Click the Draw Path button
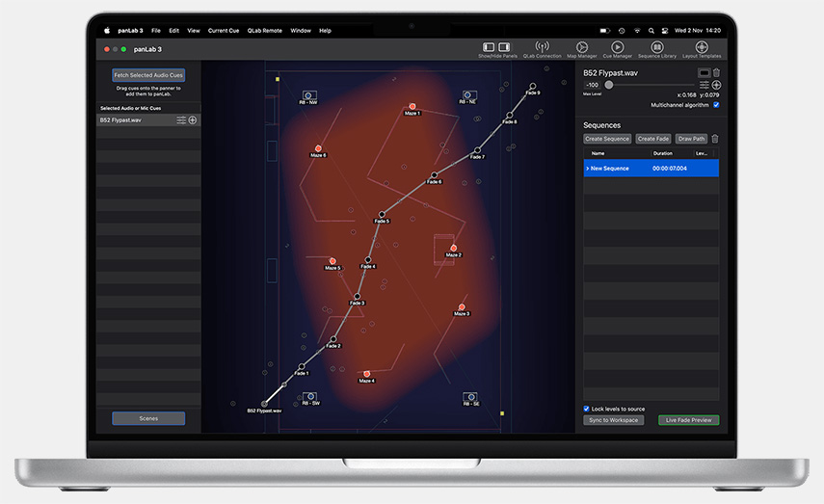Screen dimensions: 824x504 (691, 139)
